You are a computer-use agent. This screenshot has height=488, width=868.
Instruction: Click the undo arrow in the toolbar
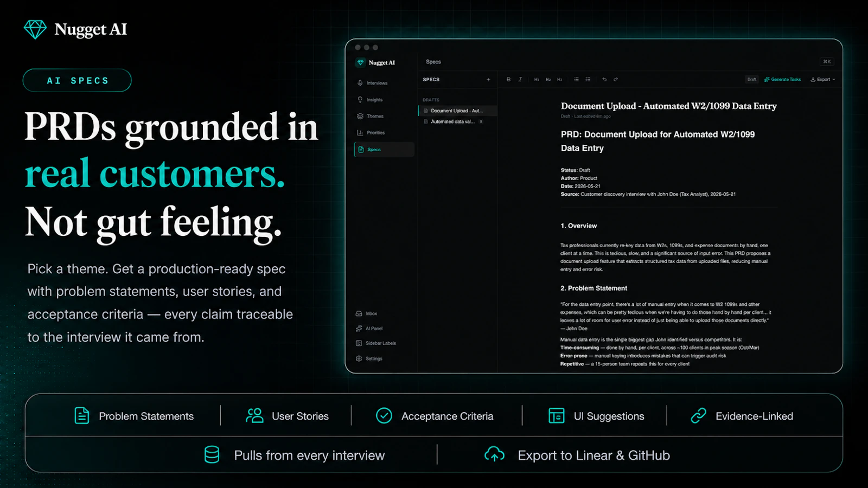[604, 79]
